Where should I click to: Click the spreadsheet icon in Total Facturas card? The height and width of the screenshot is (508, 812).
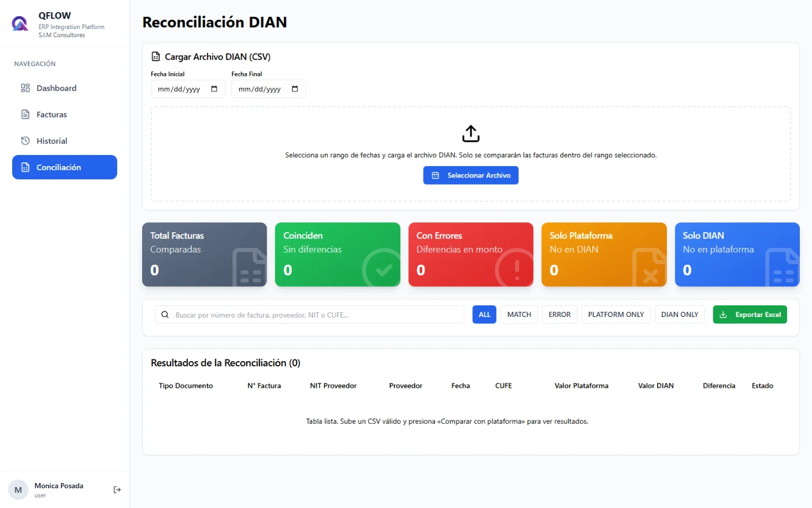click(250, 268)
